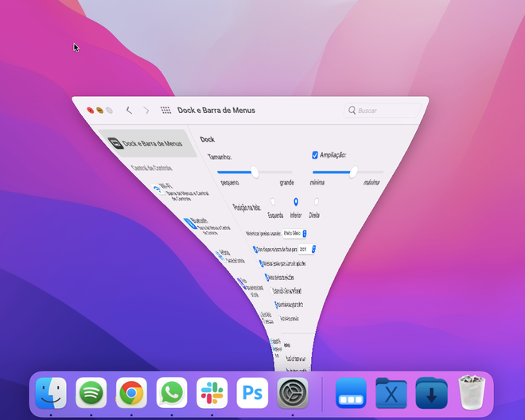Select Esquerda screen position radio button
This screenshot has height=420, width=525.
(273, 201)
